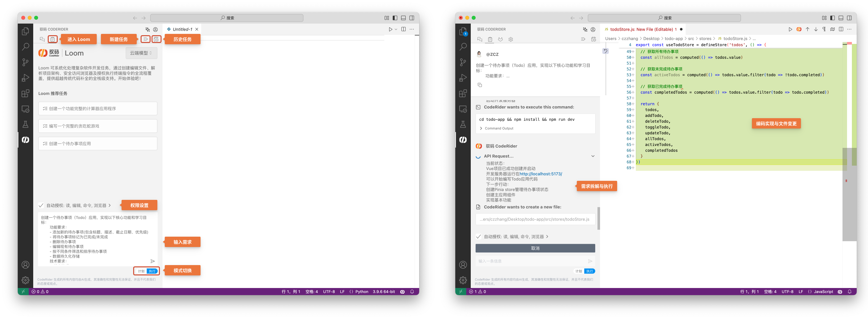
Task: Open the 云端模型 model dropdown
Action: 141,53
